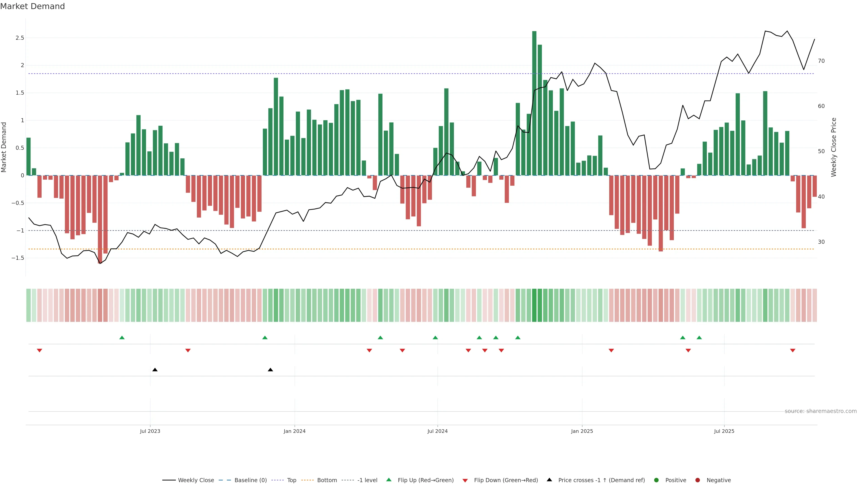Toggle the Bottom legend entry

coord(327,480)
